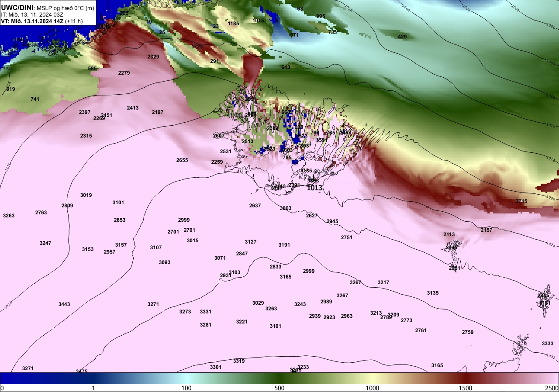Screen dimensions: 559x392
Task: Click the 643 height value
Action: click(286, 67)
